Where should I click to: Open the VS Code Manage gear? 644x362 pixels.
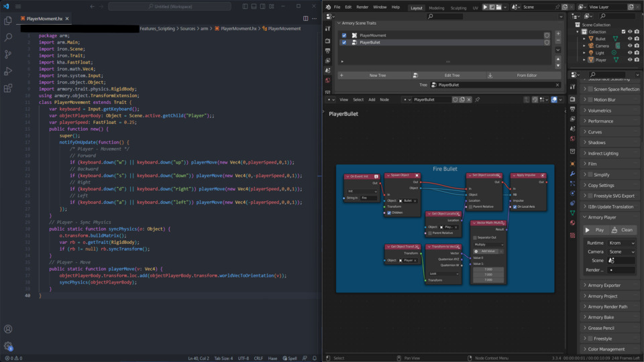(8, 346)
